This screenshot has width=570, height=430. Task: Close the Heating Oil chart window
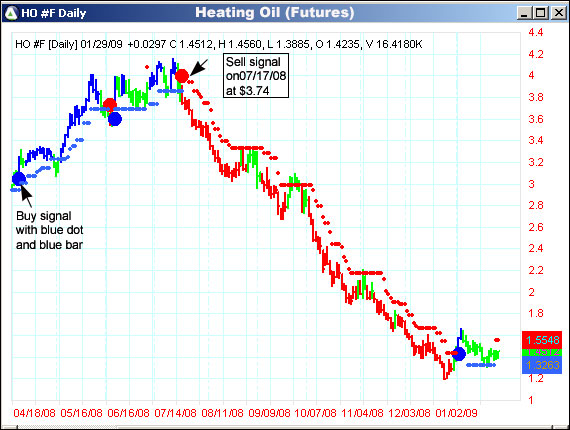pos(559,13)
